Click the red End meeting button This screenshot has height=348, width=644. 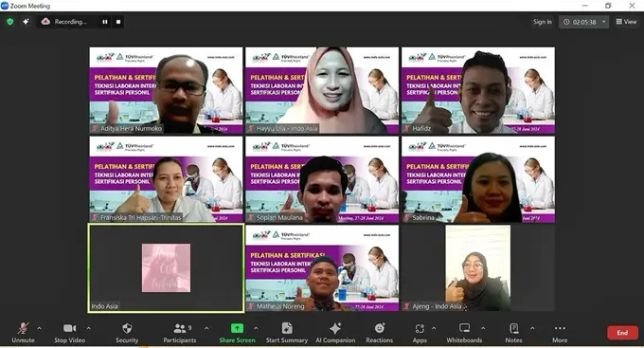tap(622, 333)
